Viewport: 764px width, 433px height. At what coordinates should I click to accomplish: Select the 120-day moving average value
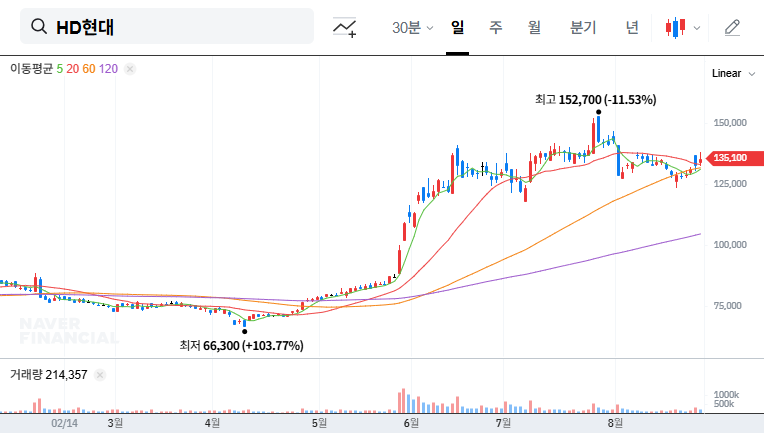pyautogui.click(x=108, y=69)
